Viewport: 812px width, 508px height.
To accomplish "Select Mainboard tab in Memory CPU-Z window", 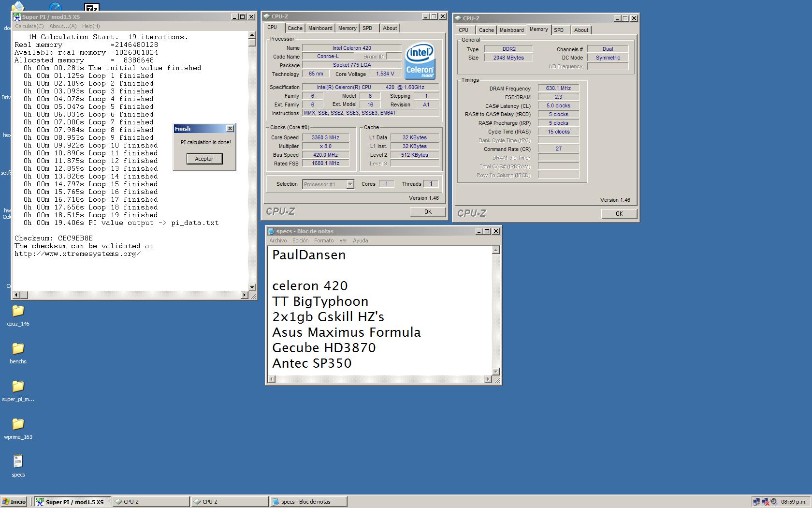I will point(511,30).
